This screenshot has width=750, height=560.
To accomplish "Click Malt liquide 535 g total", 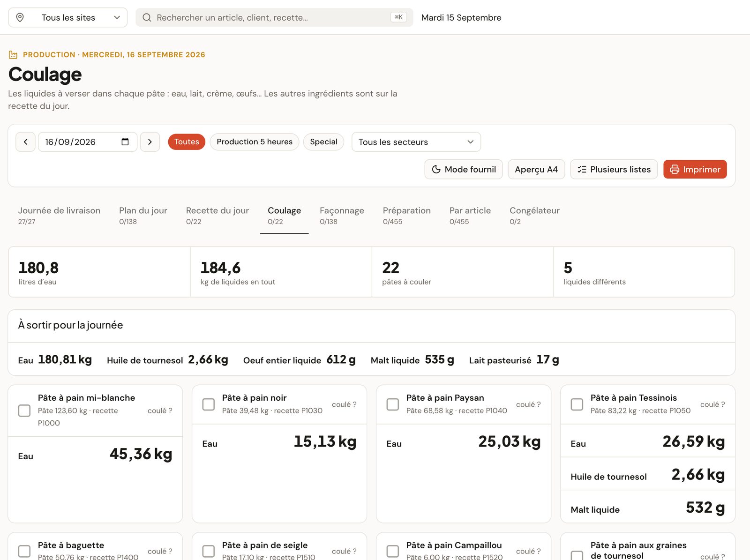I will point(412,359).
